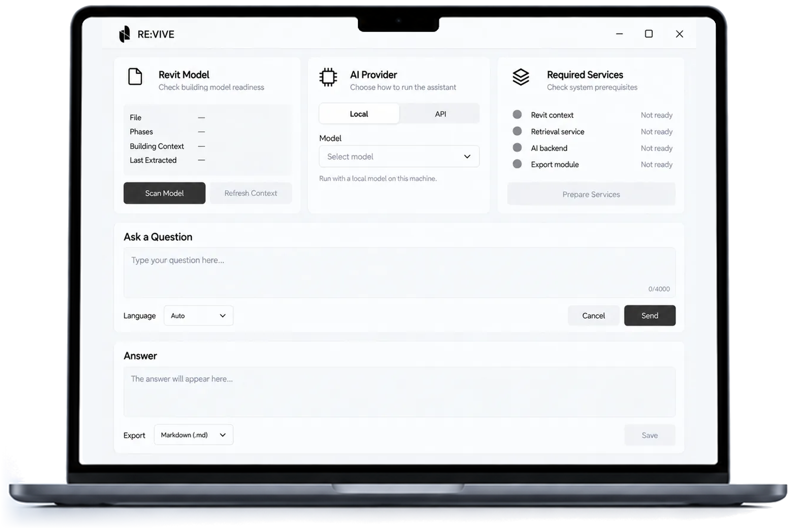Viewport: 792px width, 532px height.
Task: Click the Export module label
Action: pos(555,164)
